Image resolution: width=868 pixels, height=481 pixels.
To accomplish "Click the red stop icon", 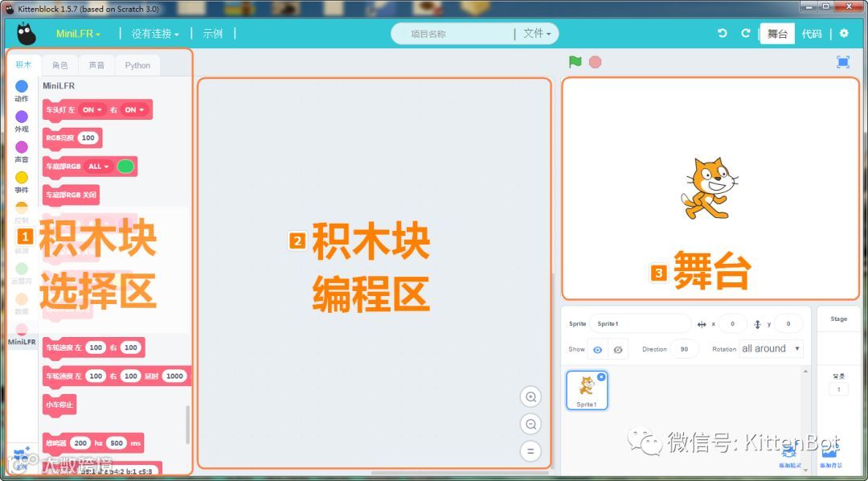I will click(x=595, y=61).
